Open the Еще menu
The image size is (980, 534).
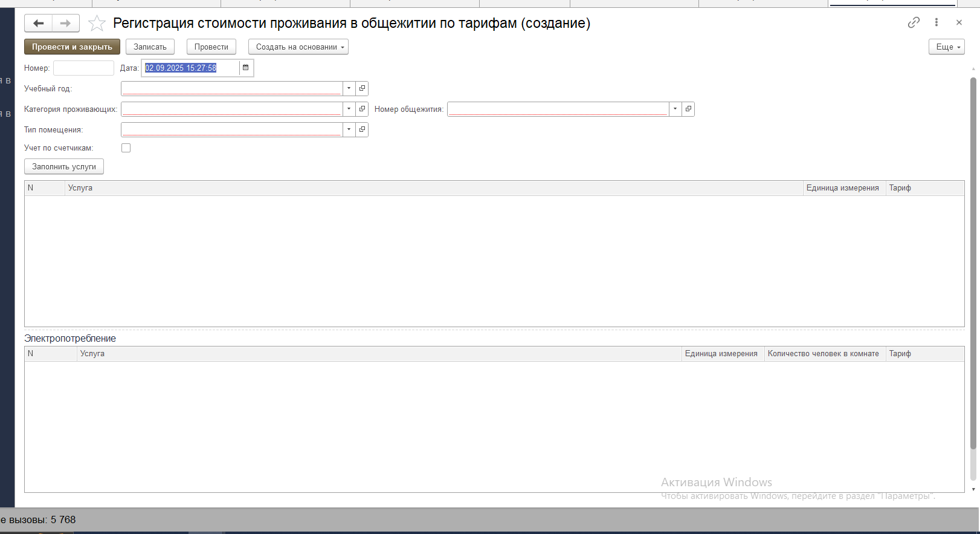click(946, 47)
